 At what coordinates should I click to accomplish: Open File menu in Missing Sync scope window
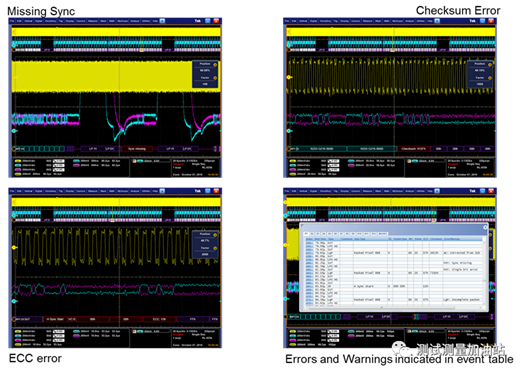tap(12, 21)
